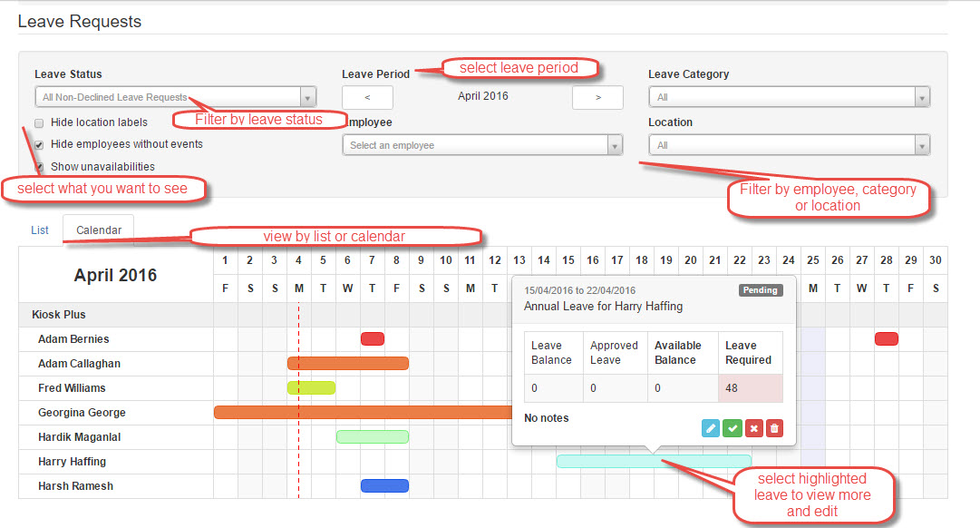Click Fred Williams' green leave entry

[311, 387]
